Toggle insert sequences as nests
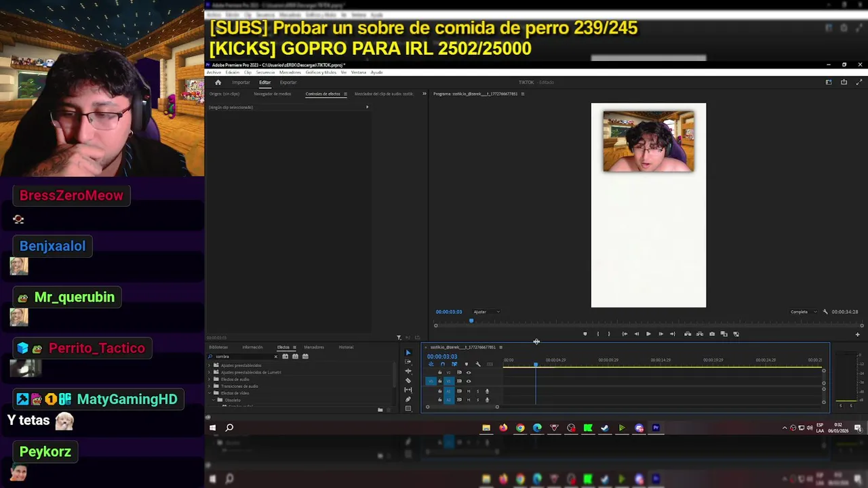Screen dimensions: 868x488 click(x=431, y=364)
